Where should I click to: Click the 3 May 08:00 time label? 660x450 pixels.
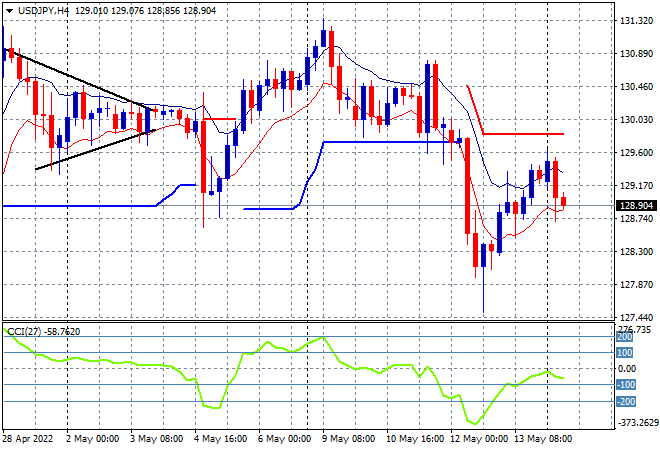[156, 439]
